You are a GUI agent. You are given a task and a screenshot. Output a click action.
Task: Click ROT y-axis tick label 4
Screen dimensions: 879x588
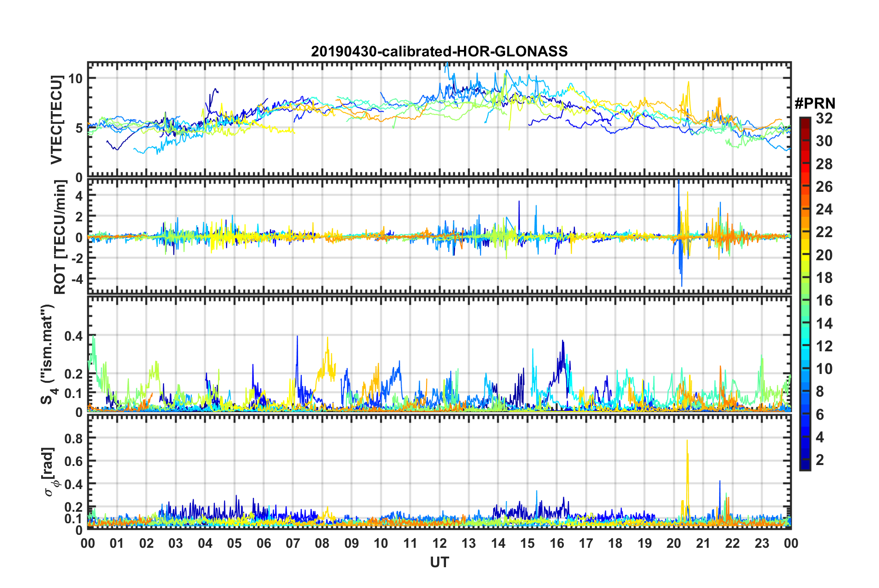tap(79, 196)
